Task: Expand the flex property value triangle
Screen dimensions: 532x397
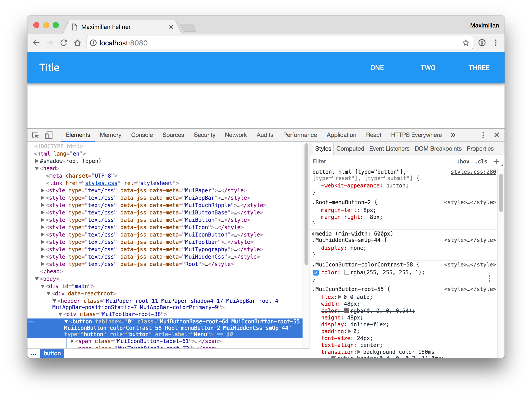Action: pyautogui.click(x=340, y=297)
